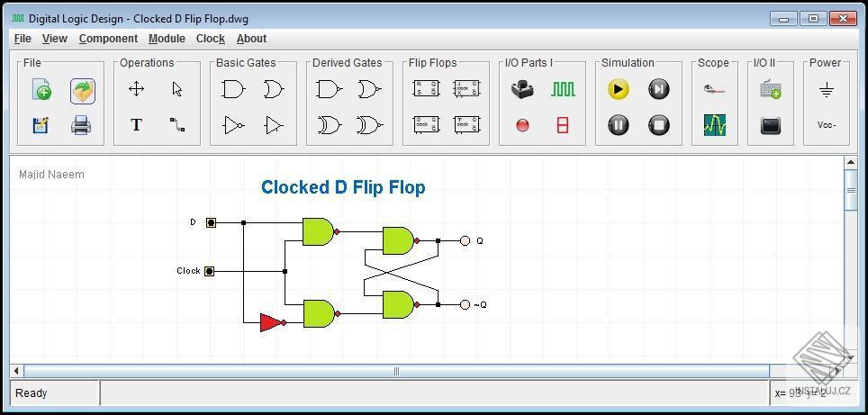Add a terminal display from I/O II
The height and width of the screenshot is (415, 868).
coord(771,126)
